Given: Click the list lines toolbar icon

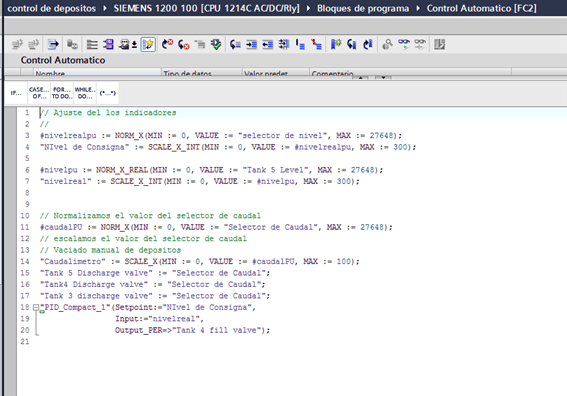Looking at the screenshot, I should pos(92,44).
